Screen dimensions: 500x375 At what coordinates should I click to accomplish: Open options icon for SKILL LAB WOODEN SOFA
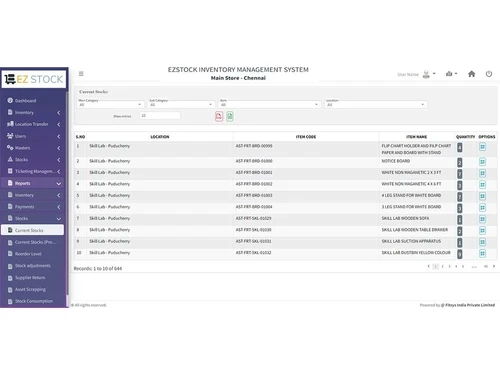click(x=482, y=219)
